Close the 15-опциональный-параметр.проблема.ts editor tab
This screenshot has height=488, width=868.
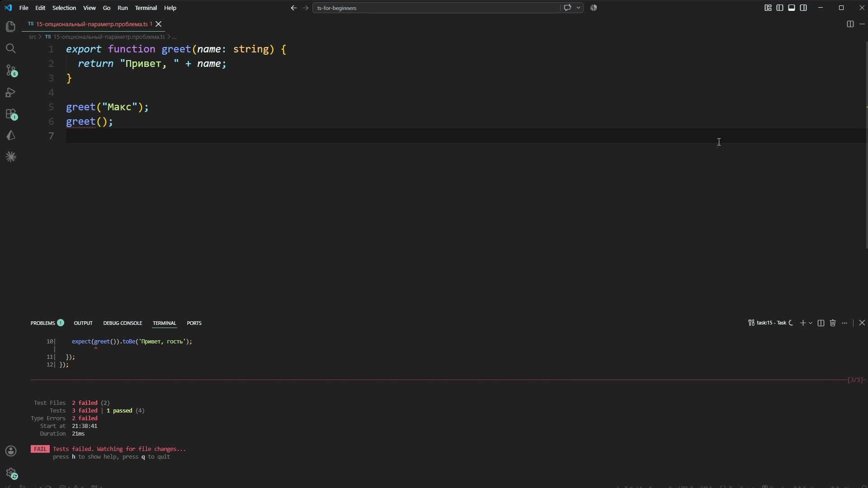158,24
